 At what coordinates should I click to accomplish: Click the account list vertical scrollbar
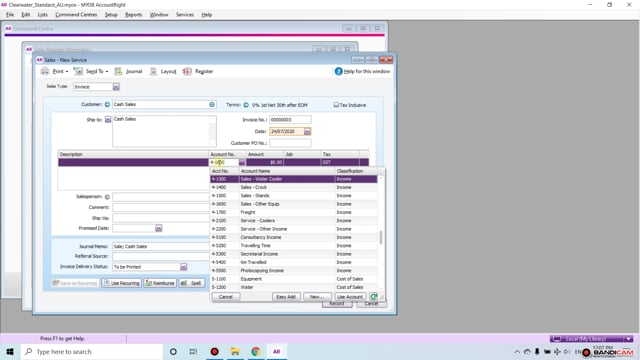381,231
